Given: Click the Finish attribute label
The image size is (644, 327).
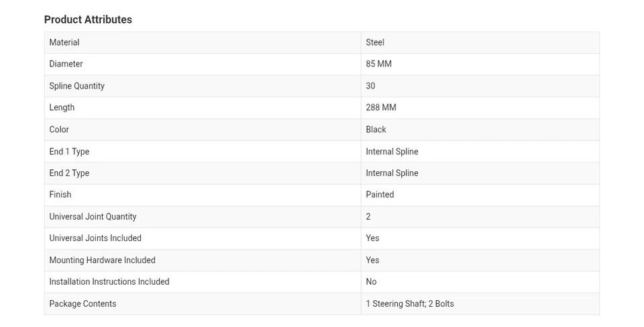Looking at the screenshot, I should click(60, 195).
